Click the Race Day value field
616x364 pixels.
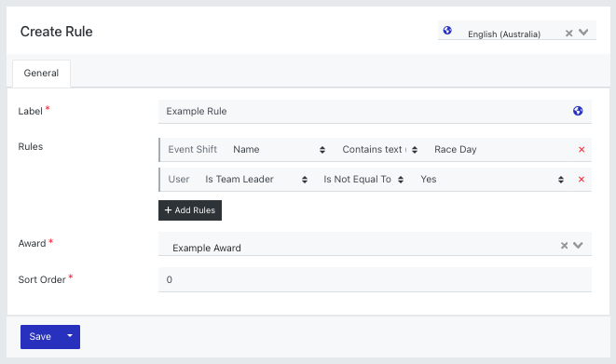pyautogui.click(x=500, y=150)
